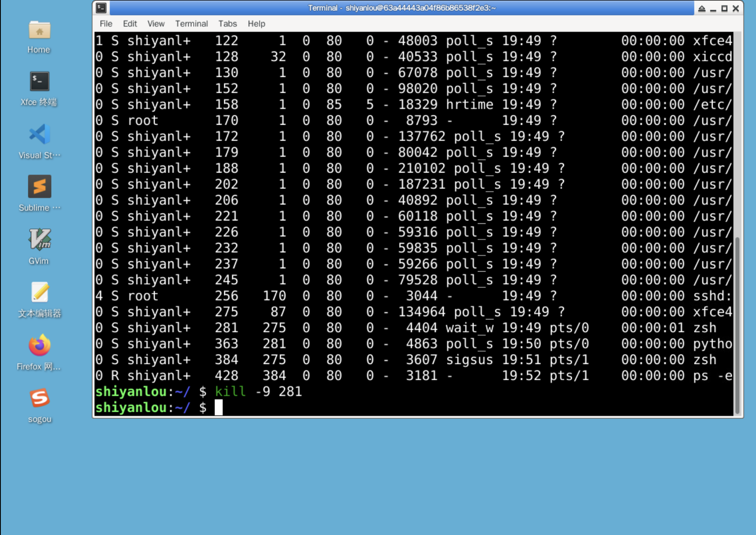
Task: Click PID 363 in the python row
Action: coord(227,344)
